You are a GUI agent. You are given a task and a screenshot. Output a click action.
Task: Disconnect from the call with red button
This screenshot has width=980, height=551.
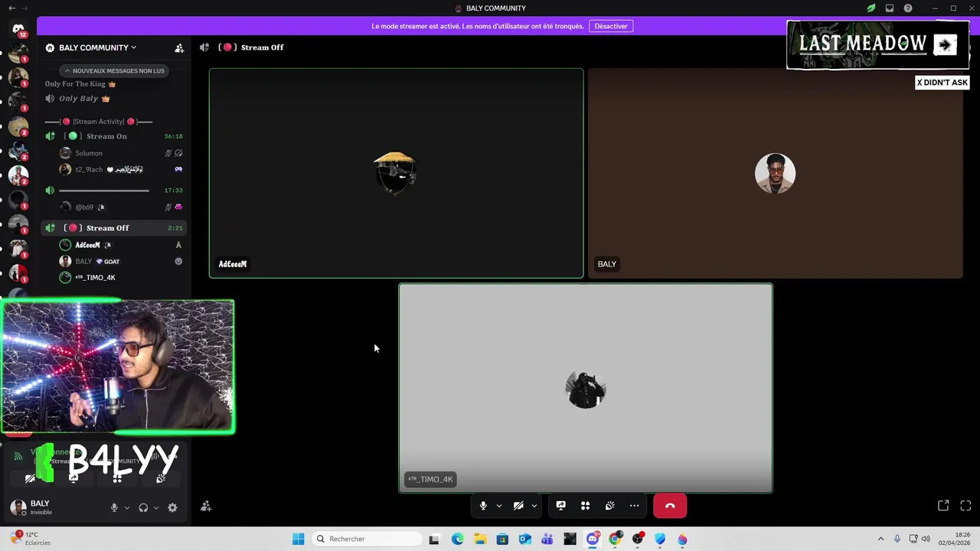point(670,506)
